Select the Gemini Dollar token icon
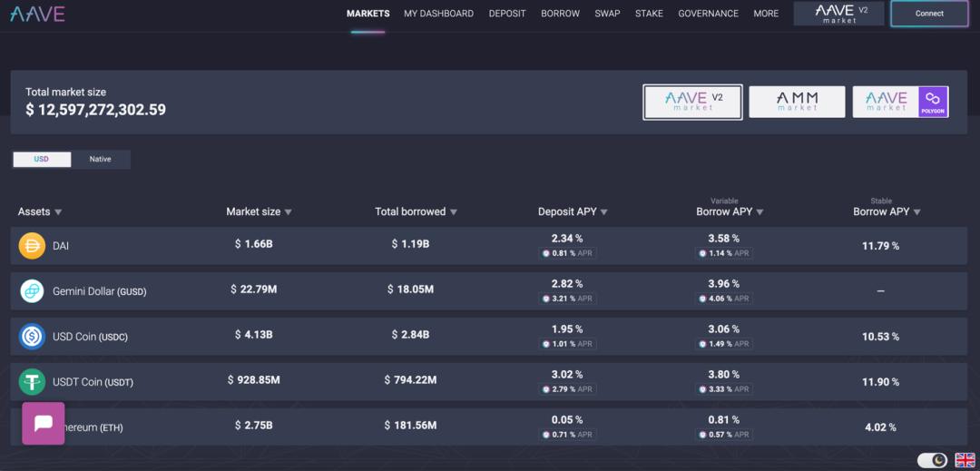The height and width of the screenshot is (471, 980). 32,291
